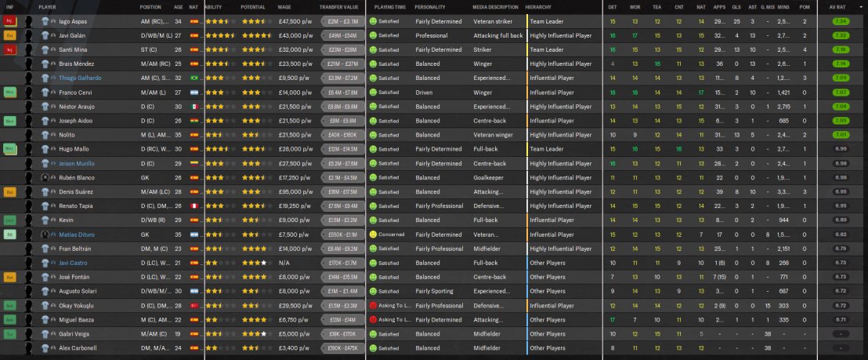Sort by the Potential column header

pyautogui.click(x=253, y=7)
